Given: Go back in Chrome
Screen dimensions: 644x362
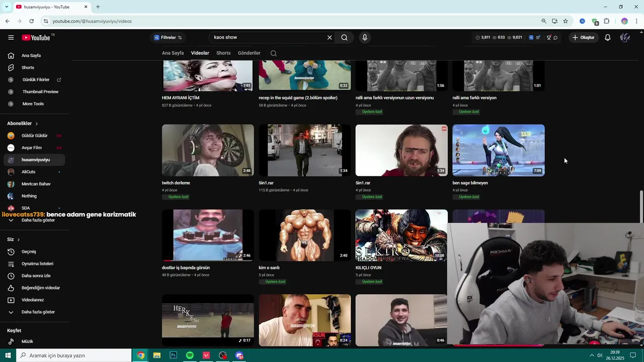Looking at the screenshot, I should (7, 21).
